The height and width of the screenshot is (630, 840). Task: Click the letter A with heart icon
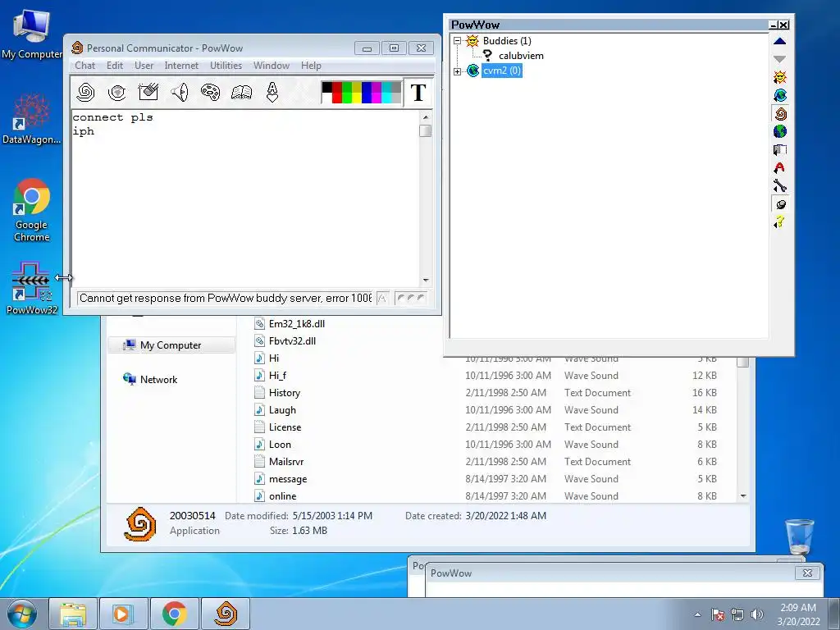(x=272, y=92)
